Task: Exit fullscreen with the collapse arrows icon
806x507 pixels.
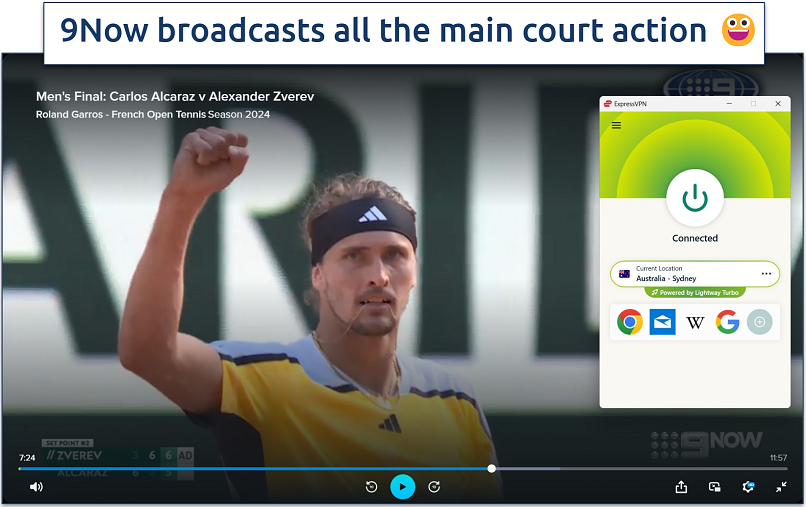Action: pyautogui.click(x=781, y=486)
